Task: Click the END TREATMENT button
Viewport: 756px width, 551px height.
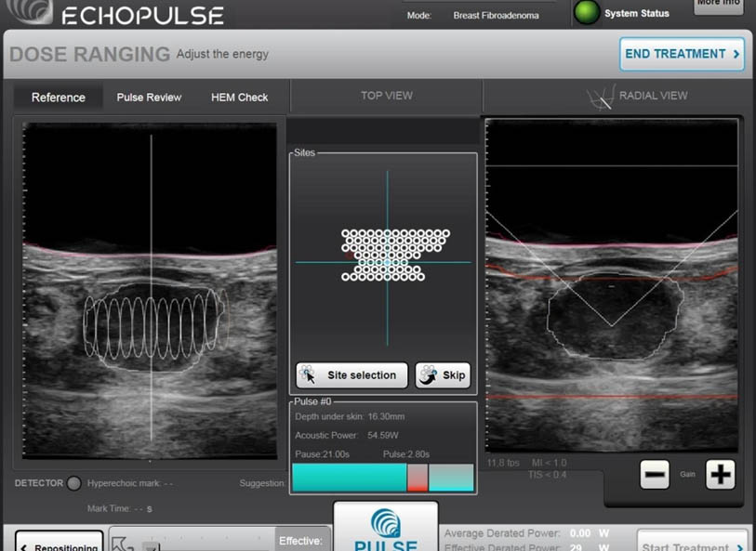Action: click(682, 54)
